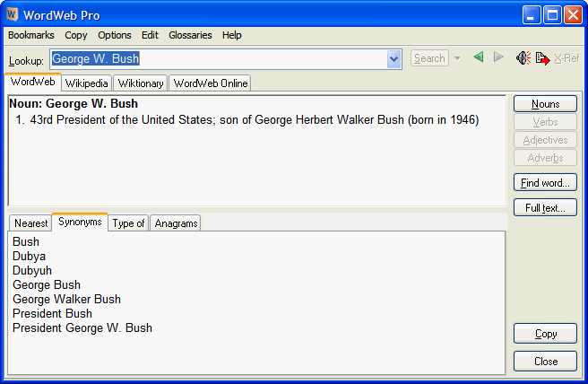Screen dimensions: 588x384
Task: Click the Full text... button
Action: click(x=545, y=207)
